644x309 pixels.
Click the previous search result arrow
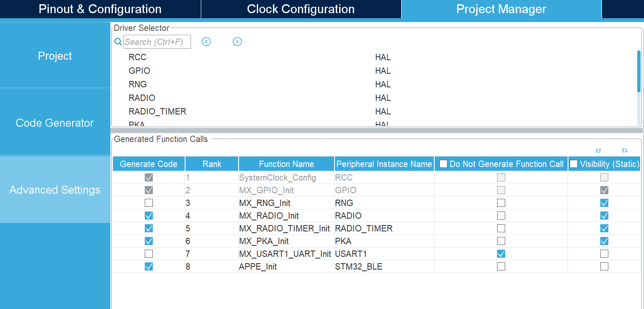coord(206,42)
